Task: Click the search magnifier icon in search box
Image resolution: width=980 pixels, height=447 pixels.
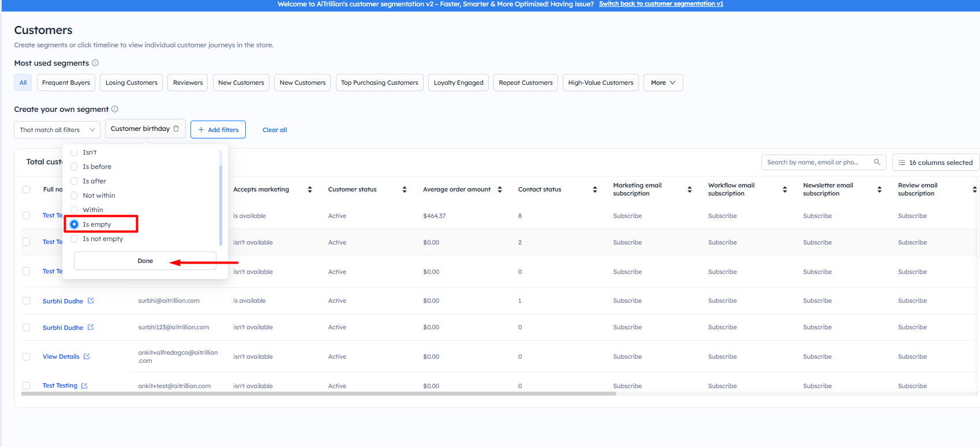Action: pos(877,162)
